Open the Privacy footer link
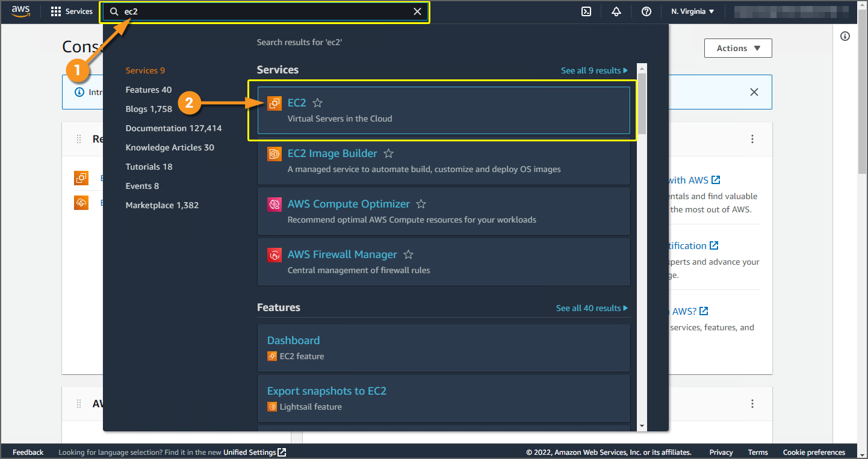The image size is (868, 459). click(x=721, y=452)
